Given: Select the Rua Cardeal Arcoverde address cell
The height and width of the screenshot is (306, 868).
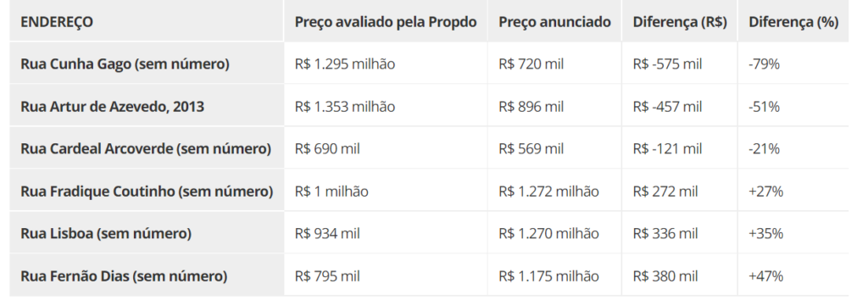Looking at the screenshot, I should tap(146, 149).
